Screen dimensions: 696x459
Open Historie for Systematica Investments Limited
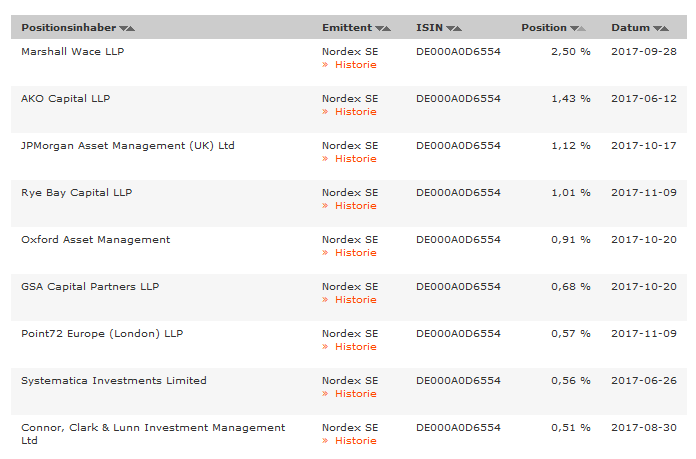tap(355, 394)
